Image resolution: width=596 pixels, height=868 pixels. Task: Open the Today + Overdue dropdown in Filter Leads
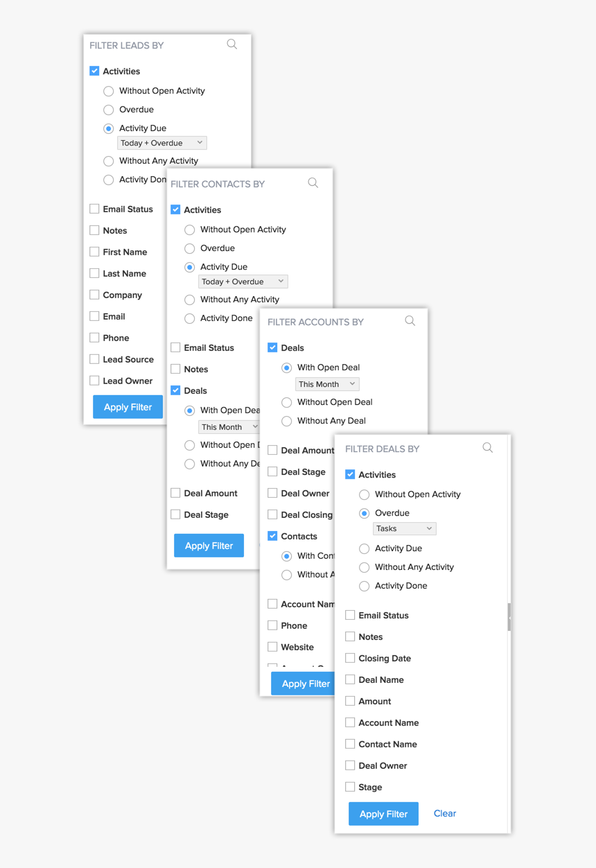tap(161, 142)
